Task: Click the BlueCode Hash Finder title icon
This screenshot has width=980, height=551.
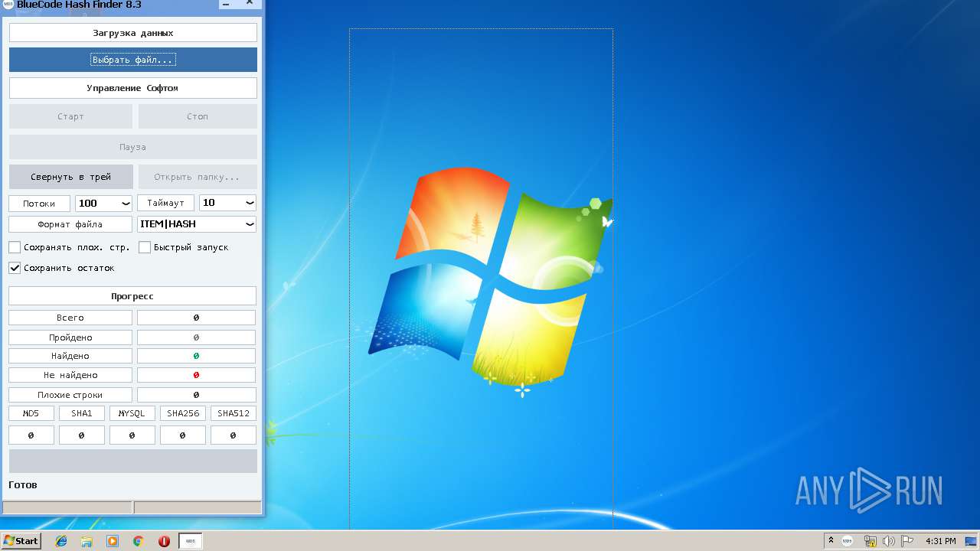Action: pyautogui.click(x=8, y=5)
